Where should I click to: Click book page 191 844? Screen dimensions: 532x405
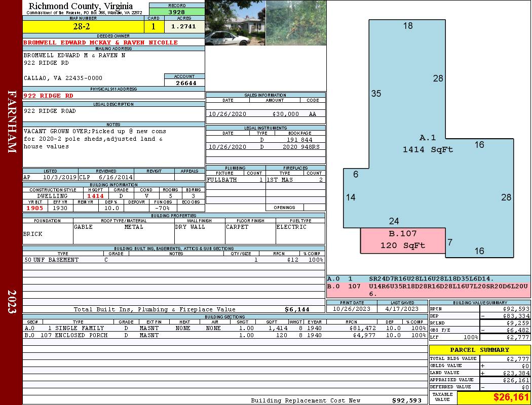click(299, 140)
